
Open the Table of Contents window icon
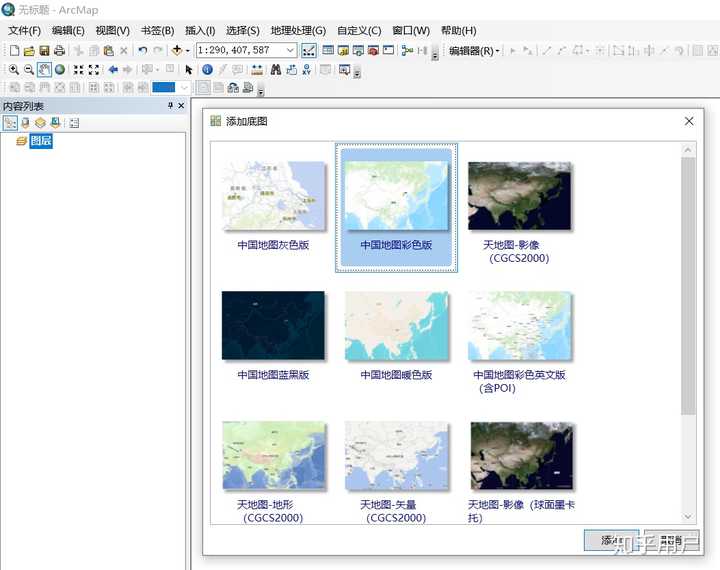point(328,50)
